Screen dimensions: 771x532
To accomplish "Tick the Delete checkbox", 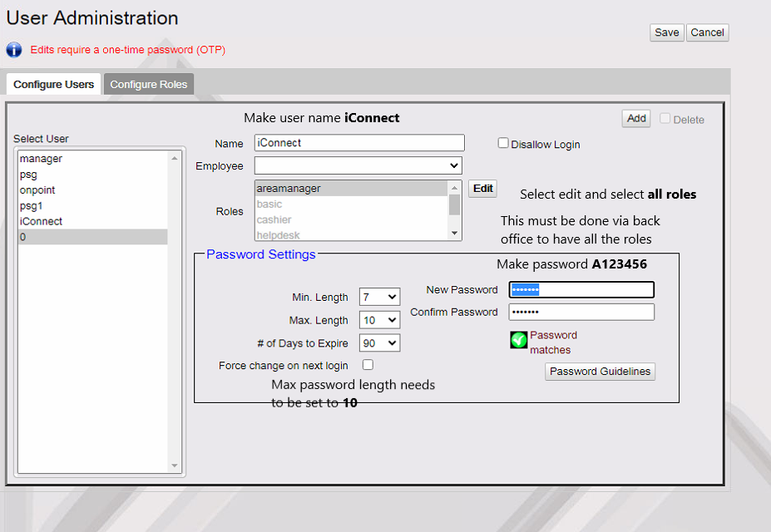I will coord(665,119).
